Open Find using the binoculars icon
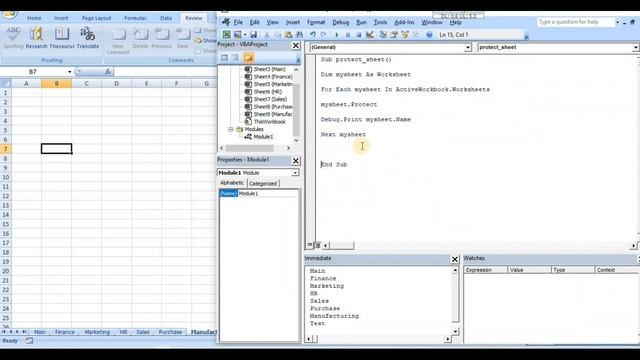Image resolution: width=640 pixels, height=360 pixels. point(299,35)
